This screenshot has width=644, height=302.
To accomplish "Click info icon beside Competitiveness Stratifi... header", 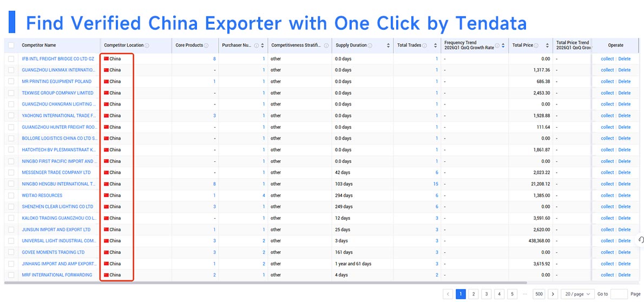I will coord(326,45).
